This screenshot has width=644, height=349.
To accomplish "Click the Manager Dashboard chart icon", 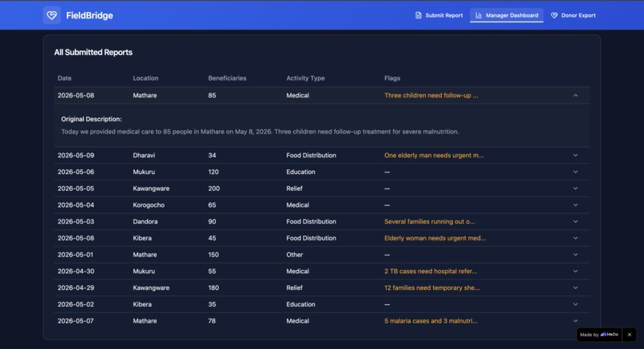I will pyautogui.click(x=479, y=15).
